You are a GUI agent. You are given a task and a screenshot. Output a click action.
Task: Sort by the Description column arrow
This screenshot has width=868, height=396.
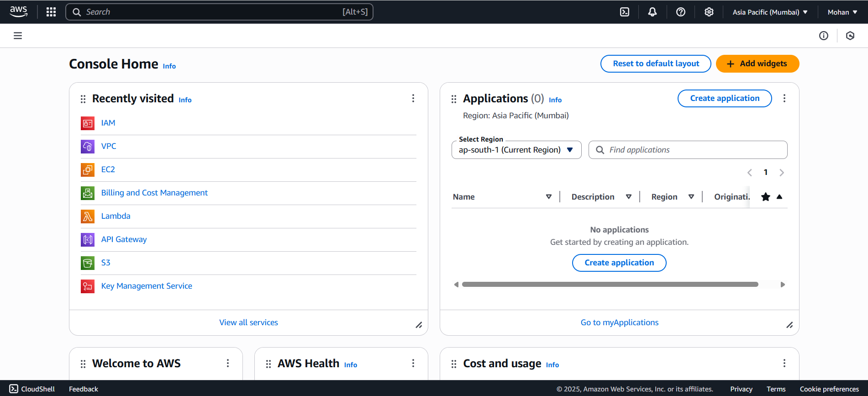pyautogui.click(x=629, y=197)
